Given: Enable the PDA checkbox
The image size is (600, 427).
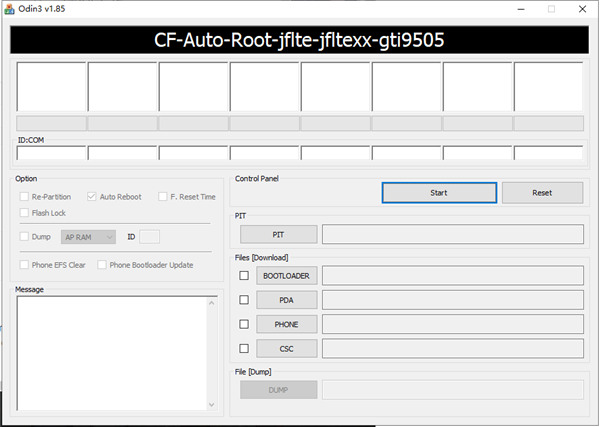Looking at the screenshot, I should [244, 300].
